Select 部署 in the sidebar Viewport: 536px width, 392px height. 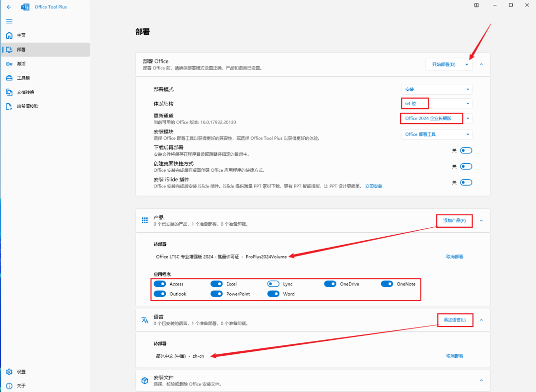tap(21, 50)
